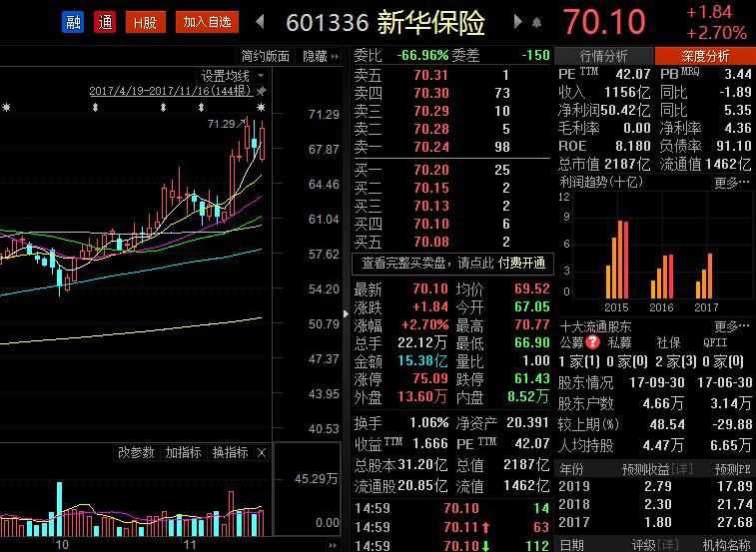The image size is (756, 552).
Task: Switch to the 深度分析 tab
Action: 705,56
